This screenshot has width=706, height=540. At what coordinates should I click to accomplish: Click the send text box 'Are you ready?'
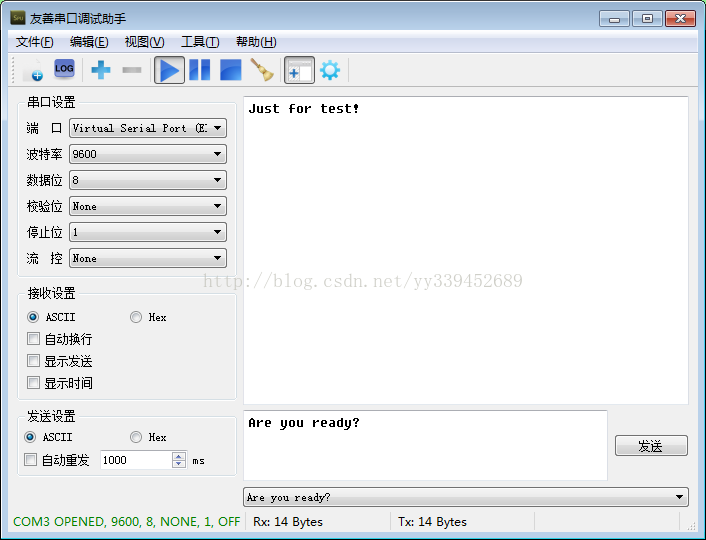tap(425, 445)
